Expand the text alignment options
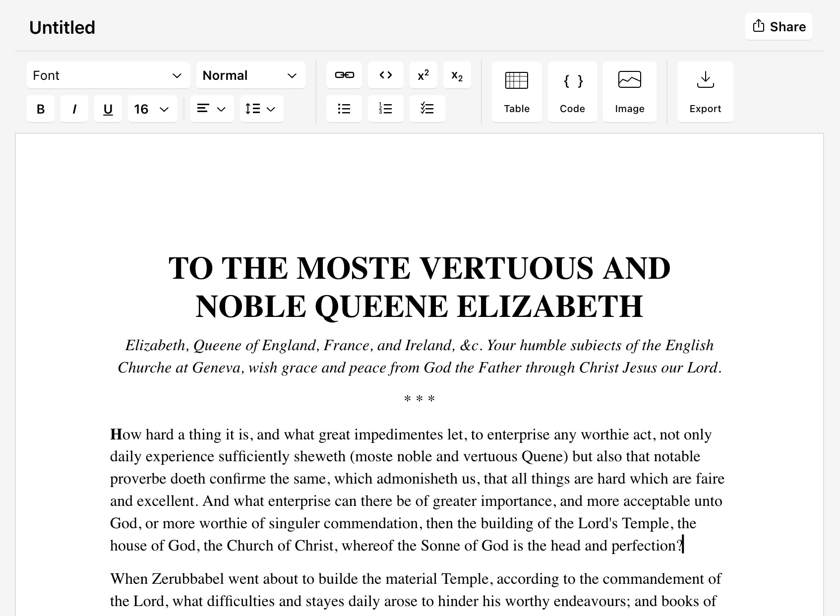This screenshot has height=616, width=840. (212, 109)
